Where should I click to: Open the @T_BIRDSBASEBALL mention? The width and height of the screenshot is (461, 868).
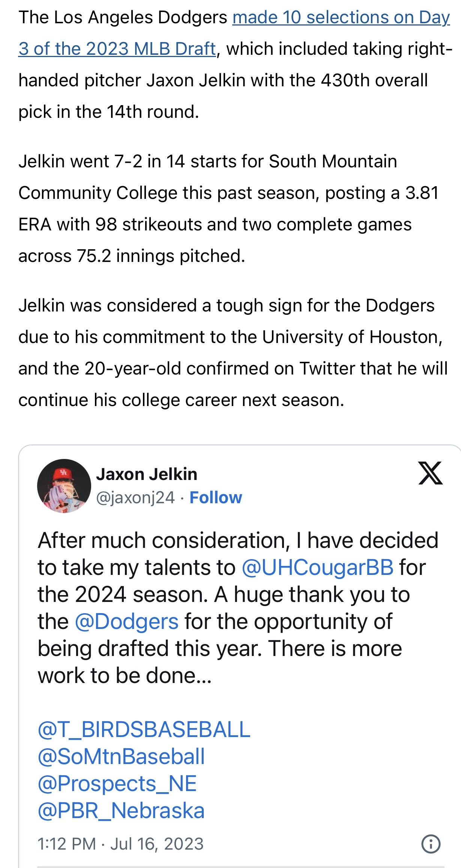pyautogui.click(x=144, y=730)
